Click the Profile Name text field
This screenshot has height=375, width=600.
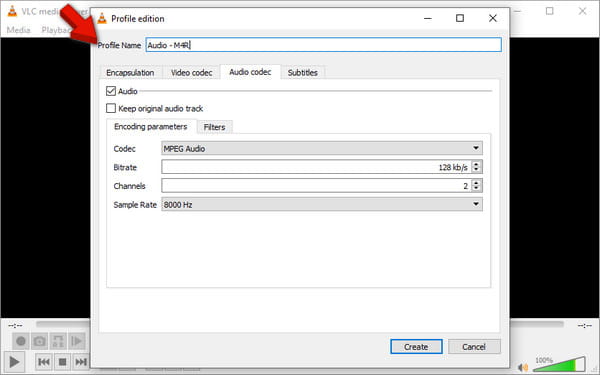tap(324, 45)
